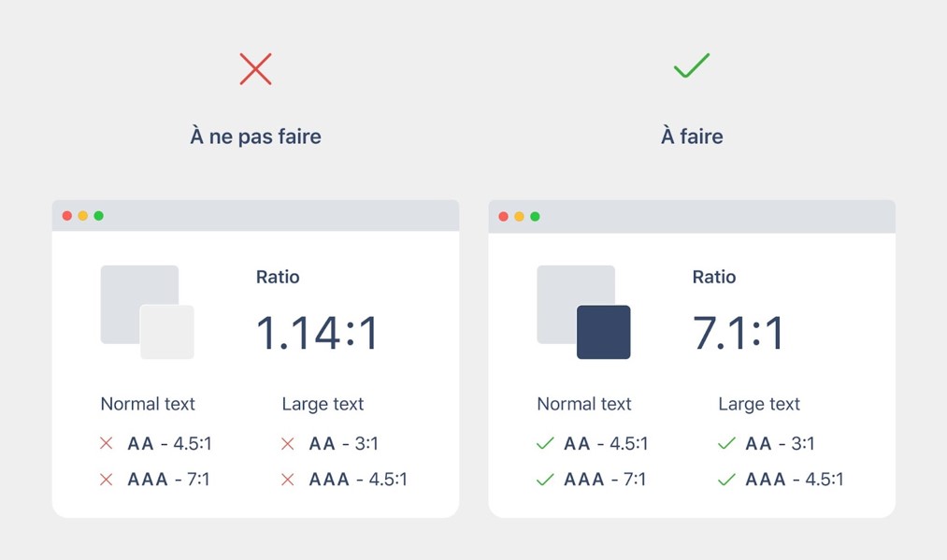Select the light gray foreground swatch in left window
Viewport: 947px width, 560px height.
[x=167, y=332]
